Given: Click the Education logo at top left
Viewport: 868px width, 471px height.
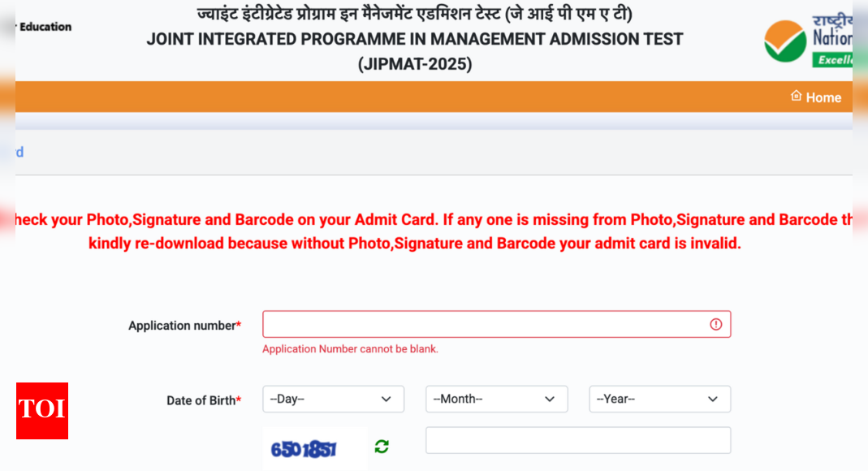Looking at the screenshot, I should coord(45,27).
